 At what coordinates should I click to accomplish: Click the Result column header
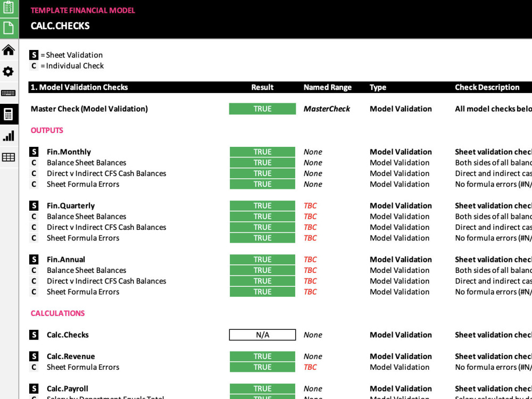tap(262, 87)
